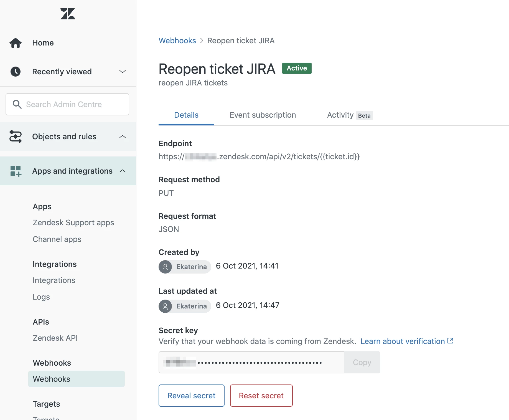The width and height of the screenshot is (509, 420).
Task: Click the masked secret key field
Action: [251, 362]
